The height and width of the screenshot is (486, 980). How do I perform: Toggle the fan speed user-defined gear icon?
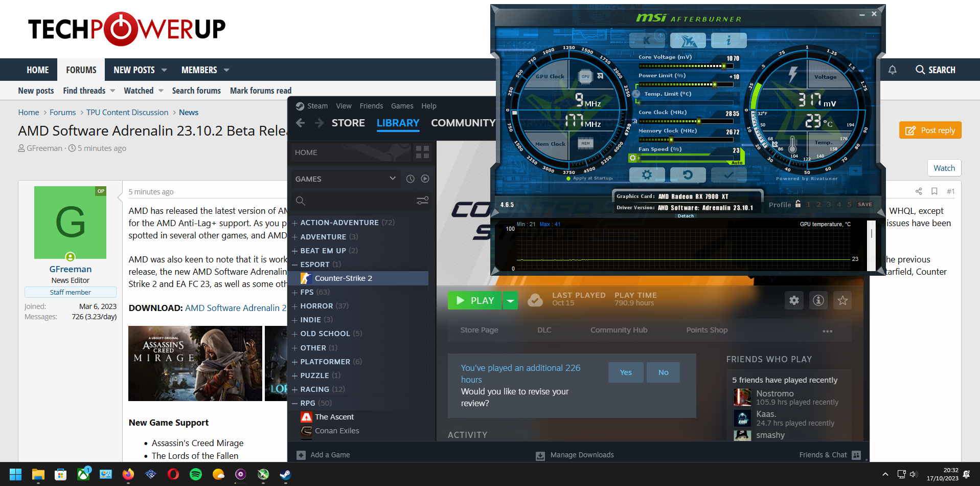[633, 158]
